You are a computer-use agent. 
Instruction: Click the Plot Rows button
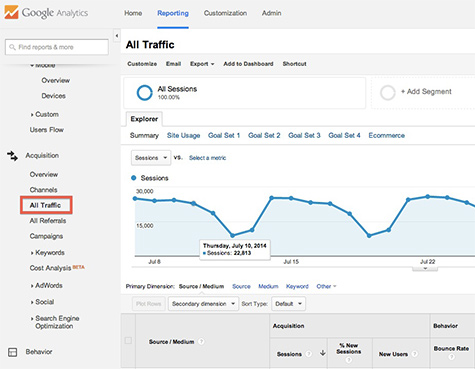(x=149, y=304)
